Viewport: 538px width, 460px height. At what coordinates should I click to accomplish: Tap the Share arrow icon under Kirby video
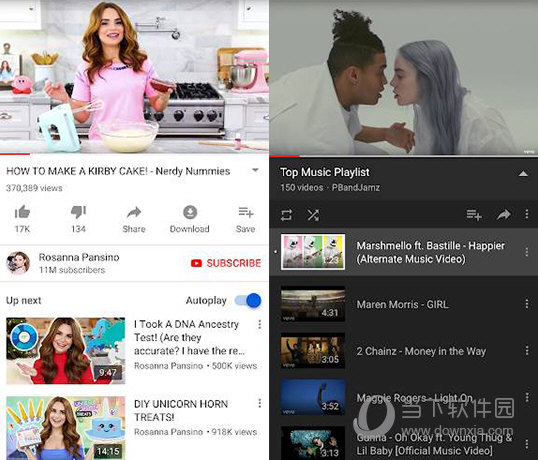pyautogui.click(x=134, y=212)
